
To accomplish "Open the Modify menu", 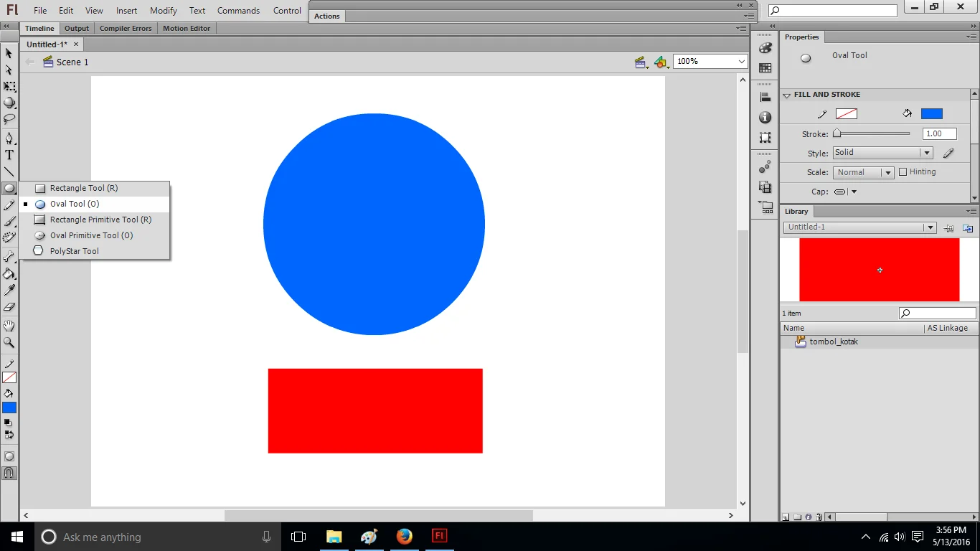I will pos(163,10).
